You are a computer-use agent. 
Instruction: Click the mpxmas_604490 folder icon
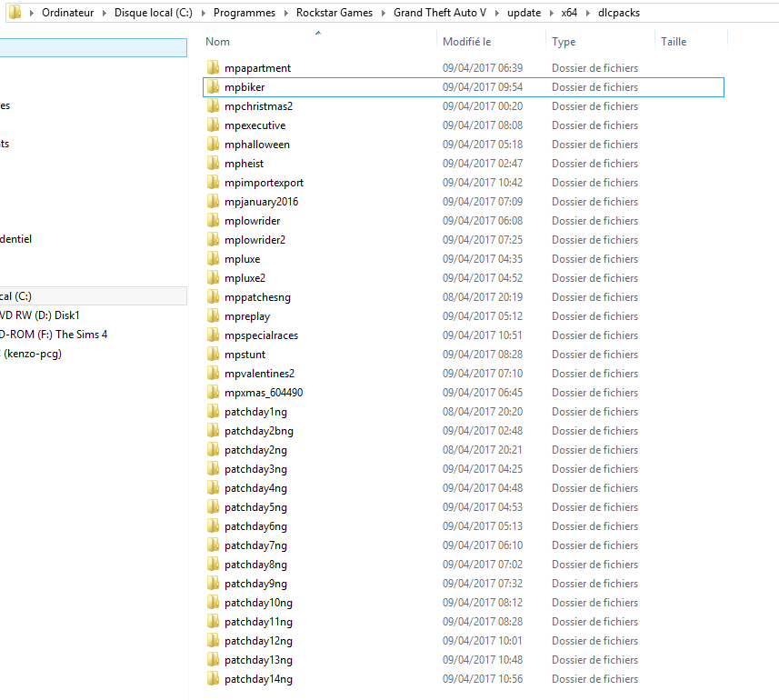(213, 392)
